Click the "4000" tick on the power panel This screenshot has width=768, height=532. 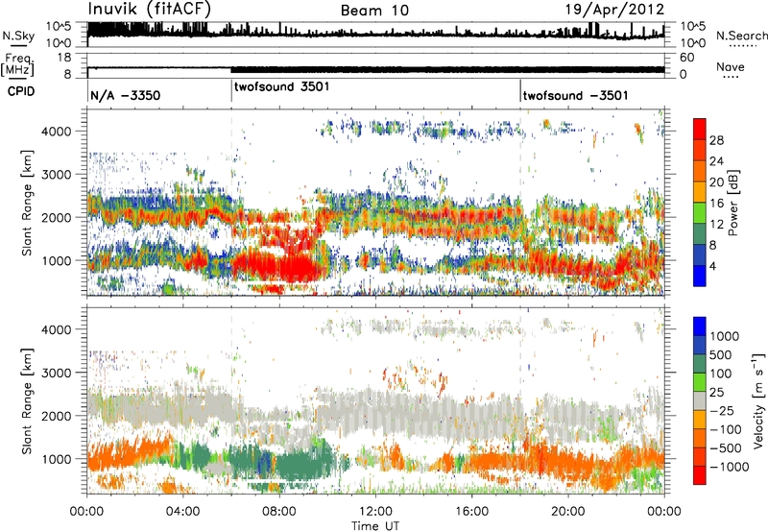pos(57,132)
